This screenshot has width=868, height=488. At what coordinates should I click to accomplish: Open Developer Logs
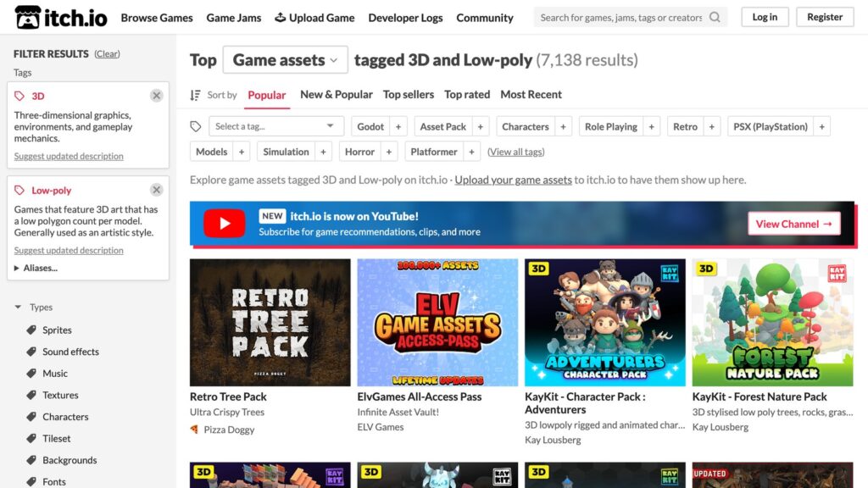click(405, 18)
